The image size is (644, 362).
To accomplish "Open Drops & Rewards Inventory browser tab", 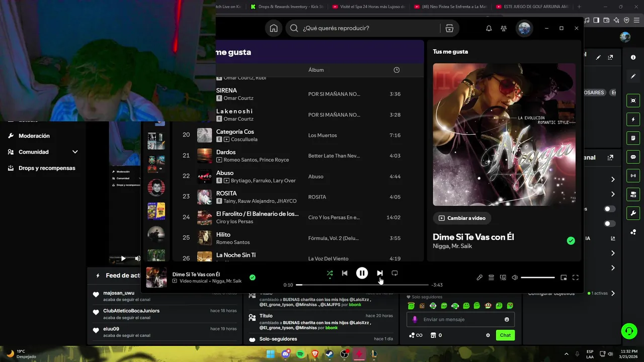I will (288, 7).
